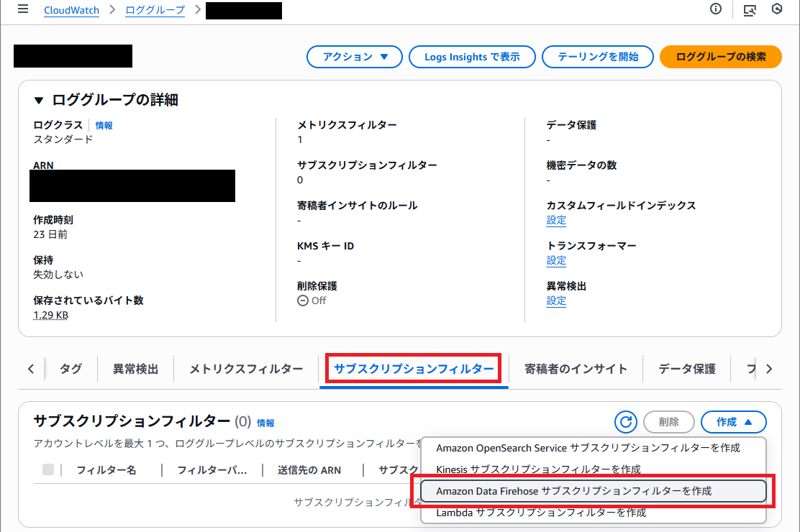800x532 pixels.
Task: Click the スタンダード log class value
Action: click(x=63, y=139)
